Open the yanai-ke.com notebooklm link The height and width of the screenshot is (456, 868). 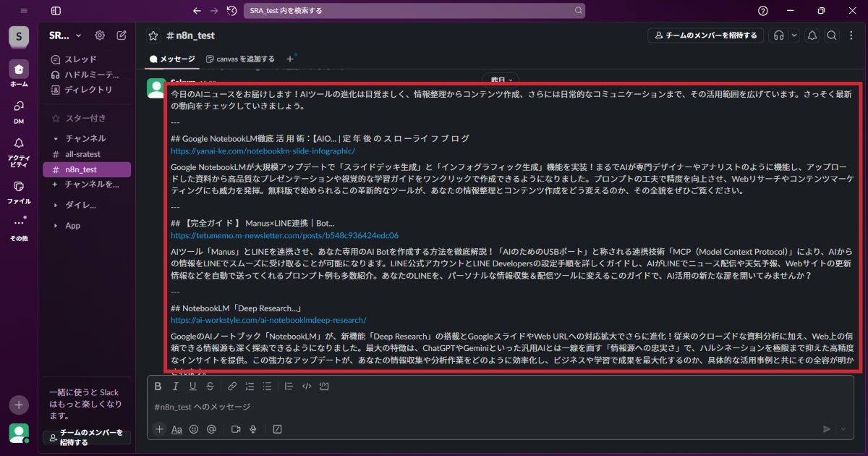(x=263, y=151)
